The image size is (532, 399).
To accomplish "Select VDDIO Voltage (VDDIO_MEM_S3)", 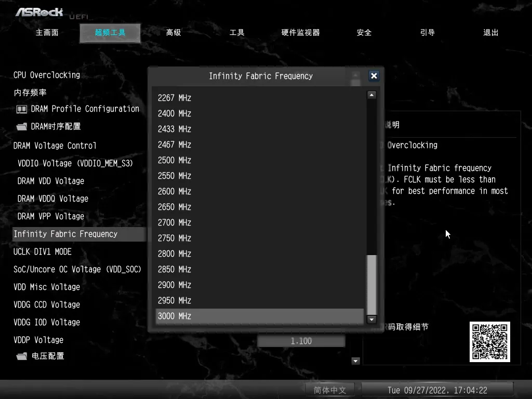I will (x=75, y=164).
